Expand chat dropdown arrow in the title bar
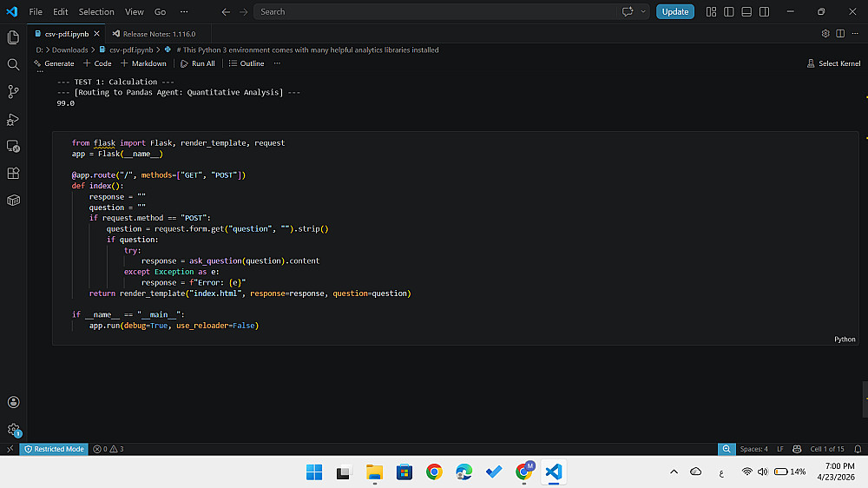The image size is (868, 488). coord(643,11)
